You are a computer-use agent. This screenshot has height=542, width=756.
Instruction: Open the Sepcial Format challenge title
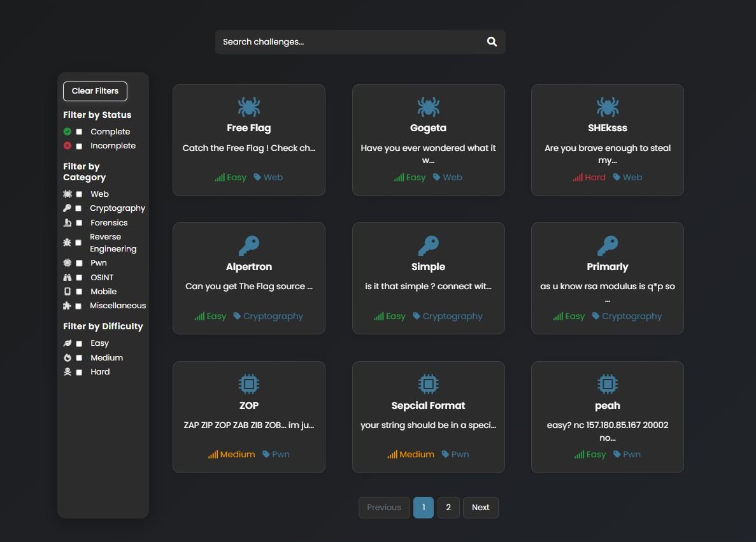click(x=428, y=406)
